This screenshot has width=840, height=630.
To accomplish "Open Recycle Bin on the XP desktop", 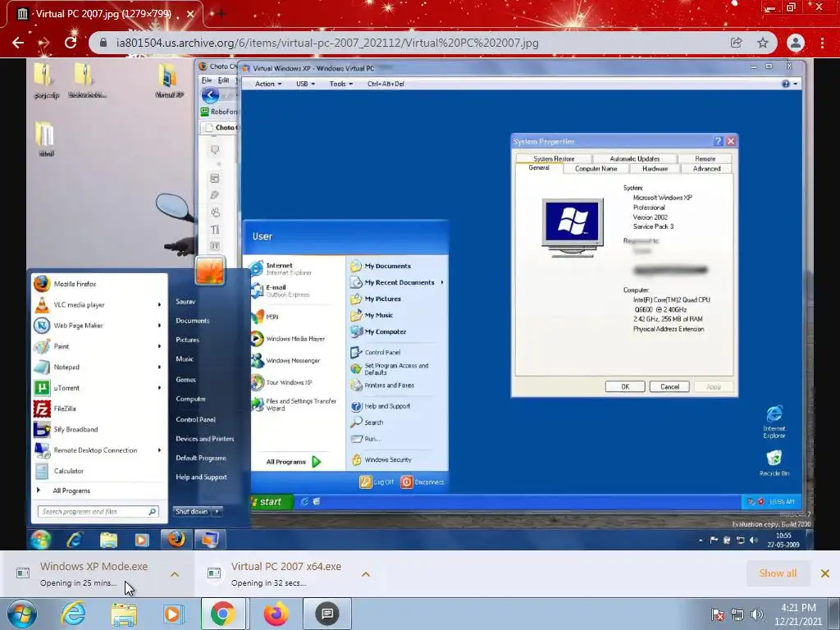I will 774,463.
